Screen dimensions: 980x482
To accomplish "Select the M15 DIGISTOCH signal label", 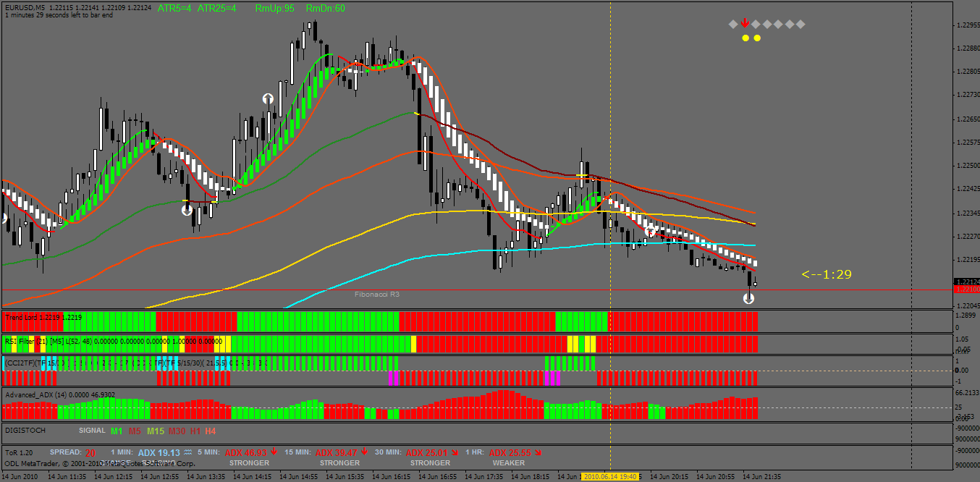I will pos(156,431).
